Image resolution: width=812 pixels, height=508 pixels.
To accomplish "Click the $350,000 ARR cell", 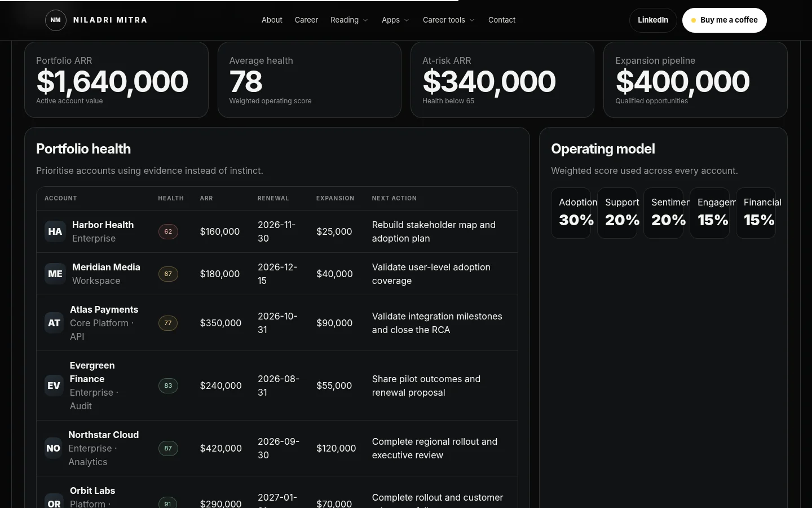I will (x=220, y=323).
